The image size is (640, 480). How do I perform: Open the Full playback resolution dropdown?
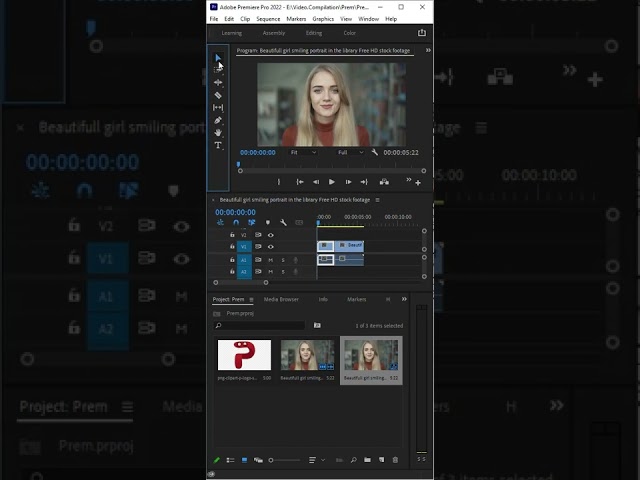(350, 152)
